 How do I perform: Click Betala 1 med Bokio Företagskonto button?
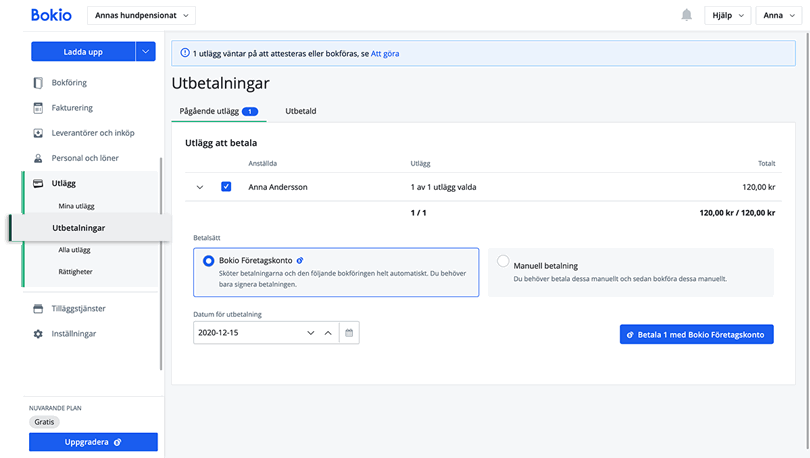point(696,335)
